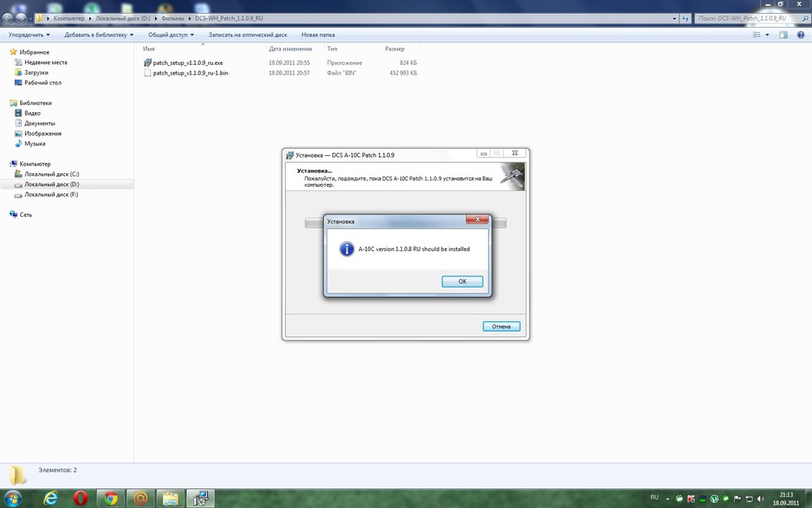Click the address bar refresh button

[x=685, y=18]
